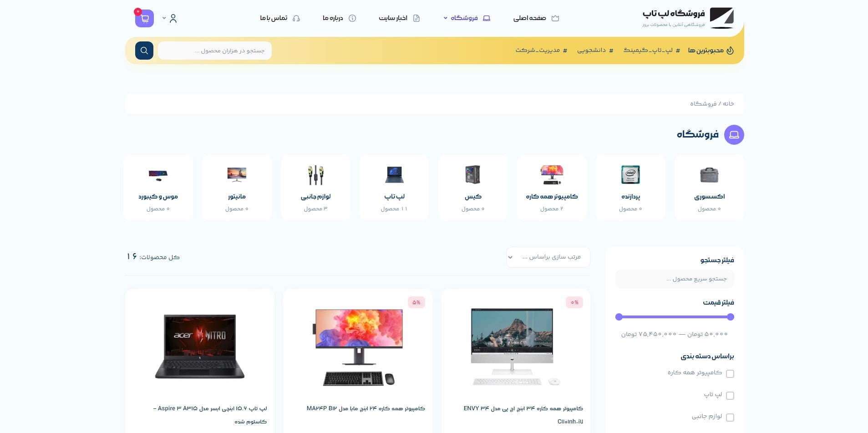The width and height of the screenshot is (868, 433).
Task: Open the اکسسوری (accessory) bag category icon
Action: point(709,175)
